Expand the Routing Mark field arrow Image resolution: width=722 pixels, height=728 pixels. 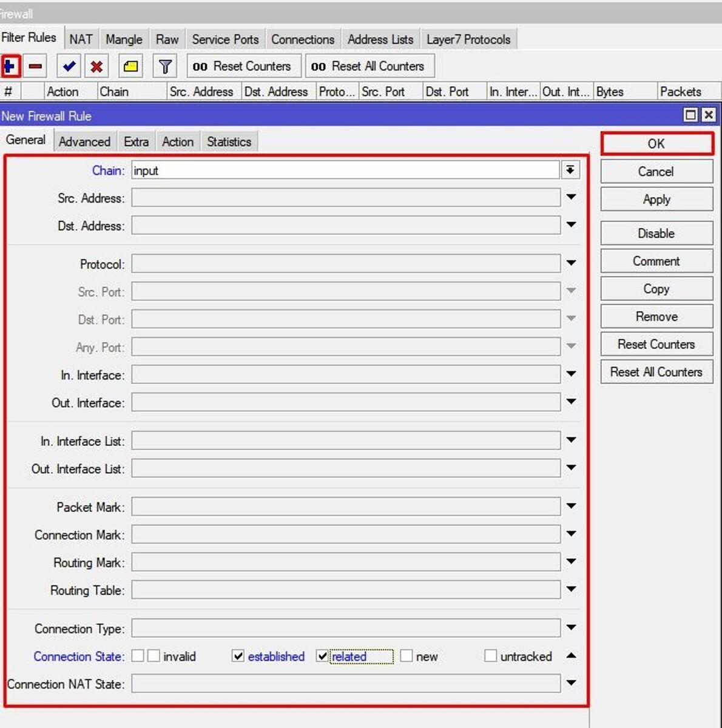click(x=571, y=562)
